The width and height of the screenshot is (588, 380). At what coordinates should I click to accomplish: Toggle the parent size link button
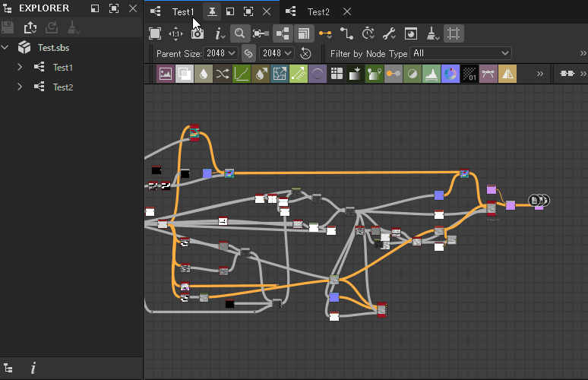[x=248, y=53]
